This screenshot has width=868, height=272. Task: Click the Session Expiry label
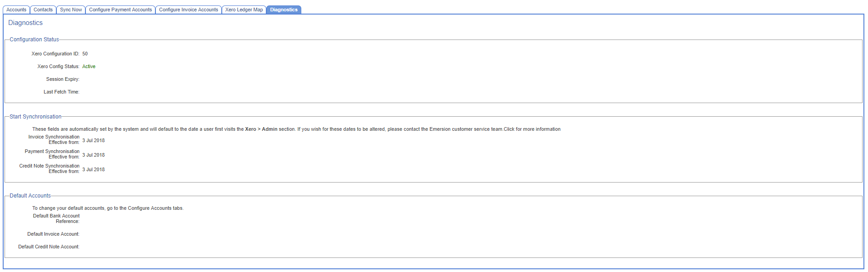click(x=63, y=79)
